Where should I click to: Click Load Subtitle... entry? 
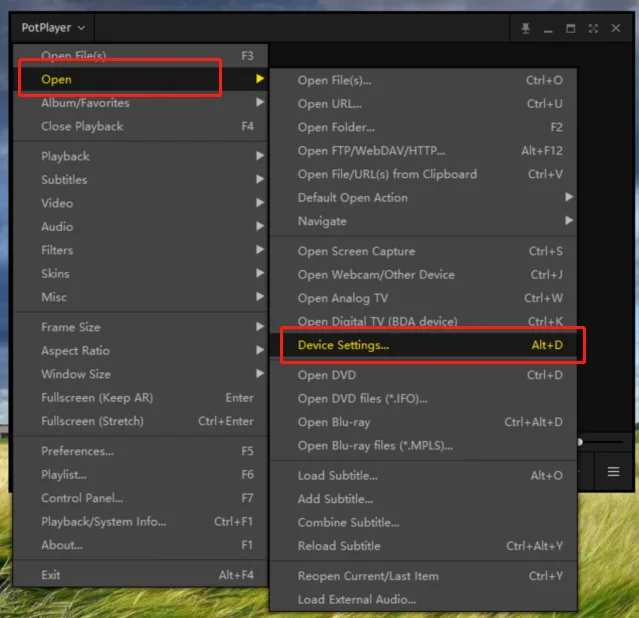[423, 476]
